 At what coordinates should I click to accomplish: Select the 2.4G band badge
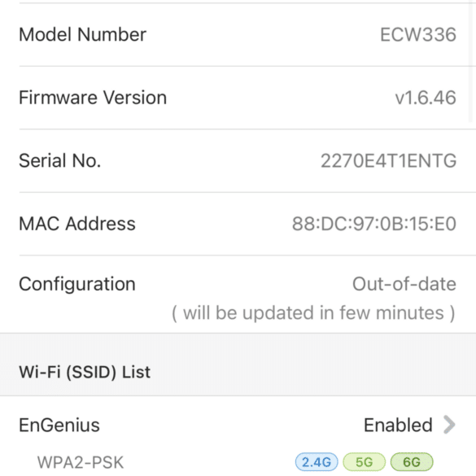pyautogui.click(x=317, y=462)
